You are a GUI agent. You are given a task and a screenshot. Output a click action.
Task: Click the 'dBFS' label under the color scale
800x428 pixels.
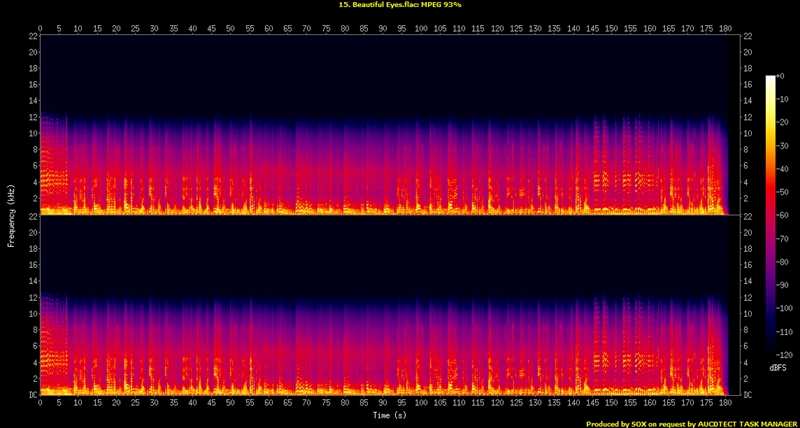point(776,368)
